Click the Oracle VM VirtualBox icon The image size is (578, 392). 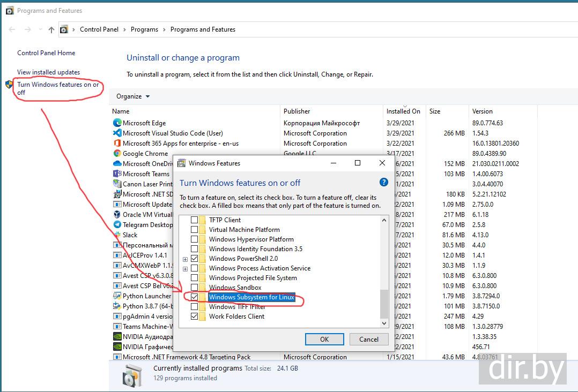(117, 215)
